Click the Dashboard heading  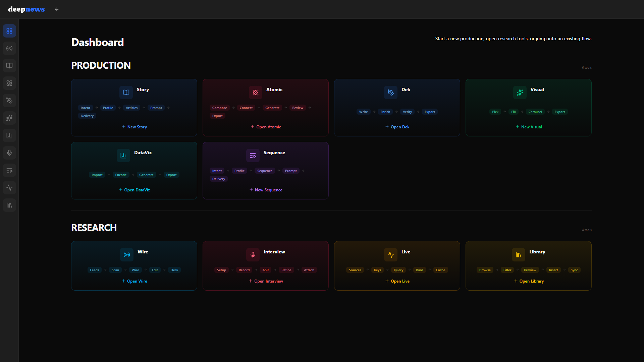coord(98,42)
